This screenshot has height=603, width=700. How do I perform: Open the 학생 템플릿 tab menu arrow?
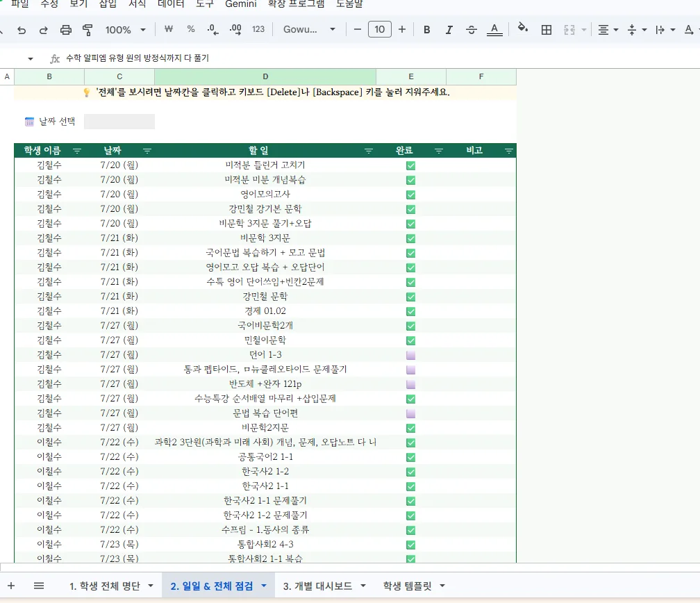442,586
